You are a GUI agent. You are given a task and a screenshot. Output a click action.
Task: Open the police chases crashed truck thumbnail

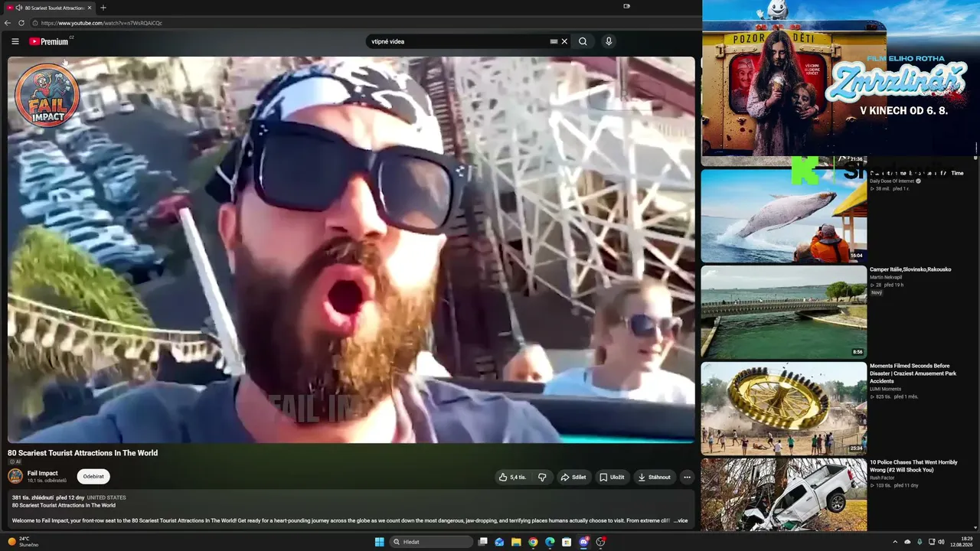(x=784, y=495)
